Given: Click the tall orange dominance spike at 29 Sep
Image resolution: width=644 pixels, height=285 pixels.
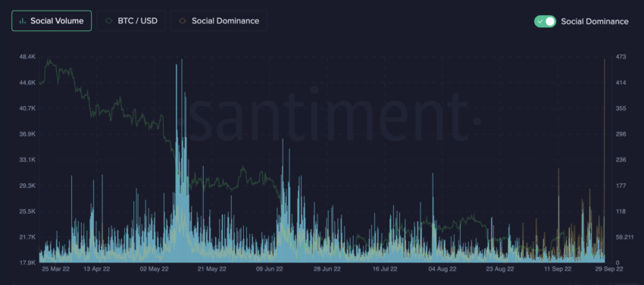Looking at the screenshot, I should click(x=604, y=160).
